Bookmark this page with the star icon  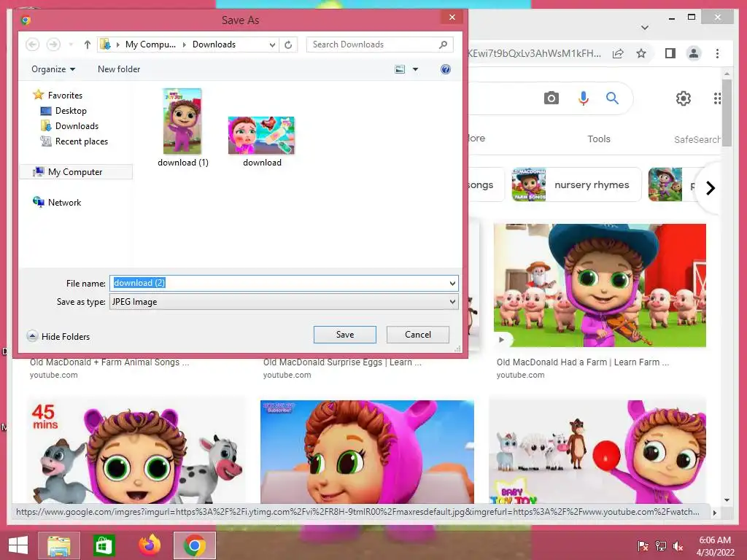pos(641,53)
